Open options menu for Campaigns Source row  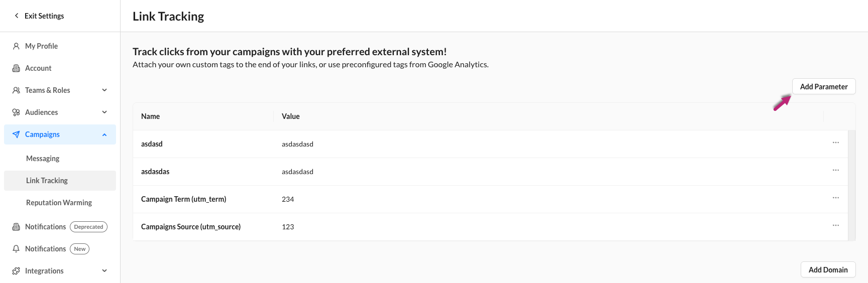point(836,226)
